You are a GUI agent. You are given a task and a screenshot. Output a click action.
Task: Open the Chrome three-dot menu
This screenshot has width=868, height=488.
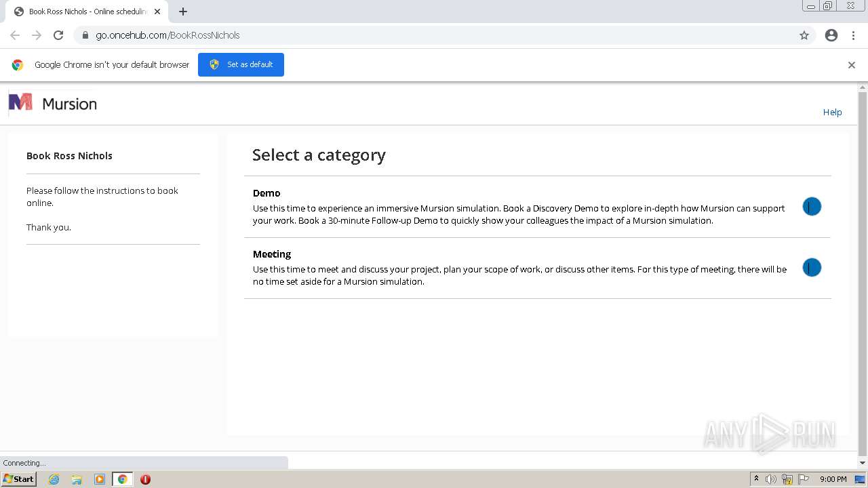pyautogui.click(x=853, y=35)
